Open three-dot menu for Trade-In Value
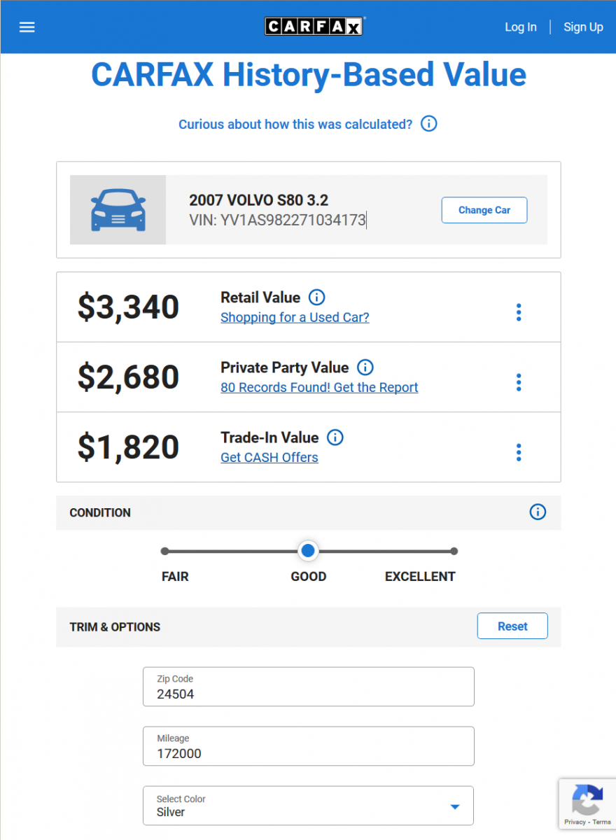 click(x=519, y=452)
